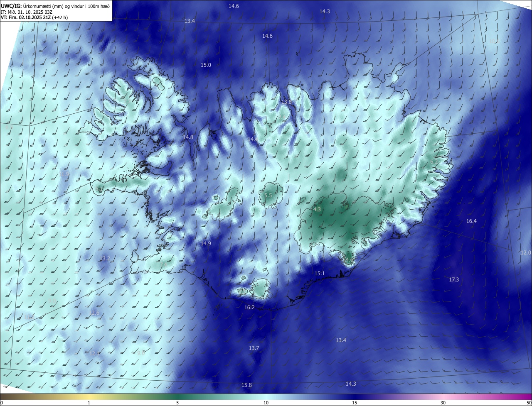Click the 'VT: Fim. 02.10.2025 21Z (+42 h)' line
The height and width of the screenshot is (406, 532).
tap(34, 17)
